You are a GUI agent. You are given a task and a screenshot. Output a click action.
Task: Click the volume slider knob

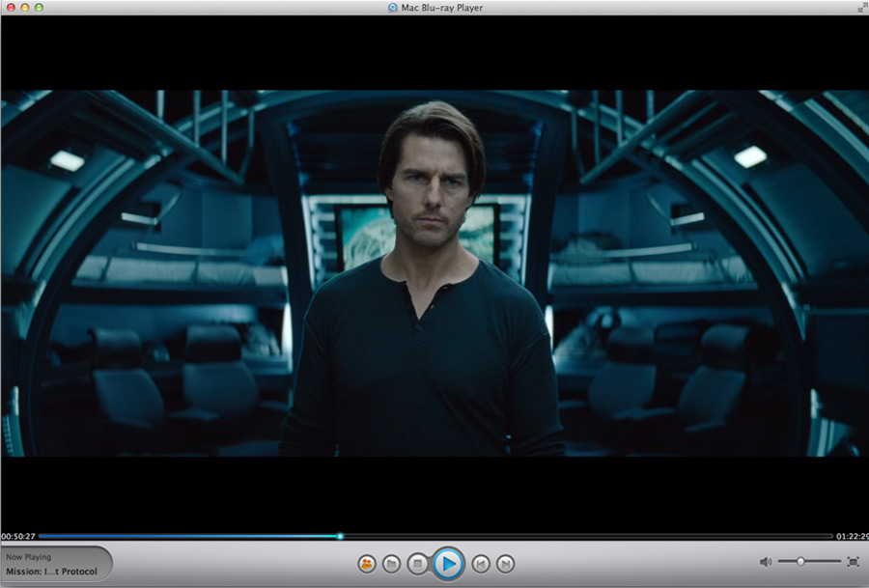[x=800, y=561]
